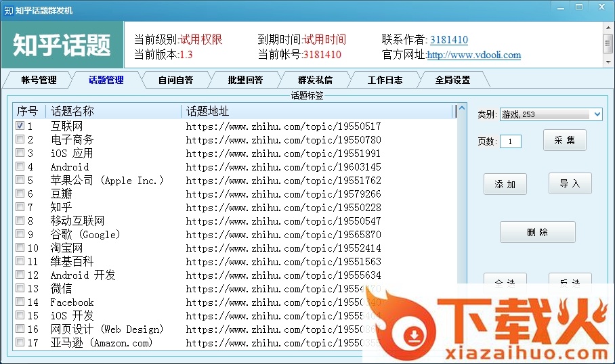Image resolution: width=615 pixels, height=364 pixels.
Task: Switch to the 帐号管理 tab
Action: tap(39, 80)
